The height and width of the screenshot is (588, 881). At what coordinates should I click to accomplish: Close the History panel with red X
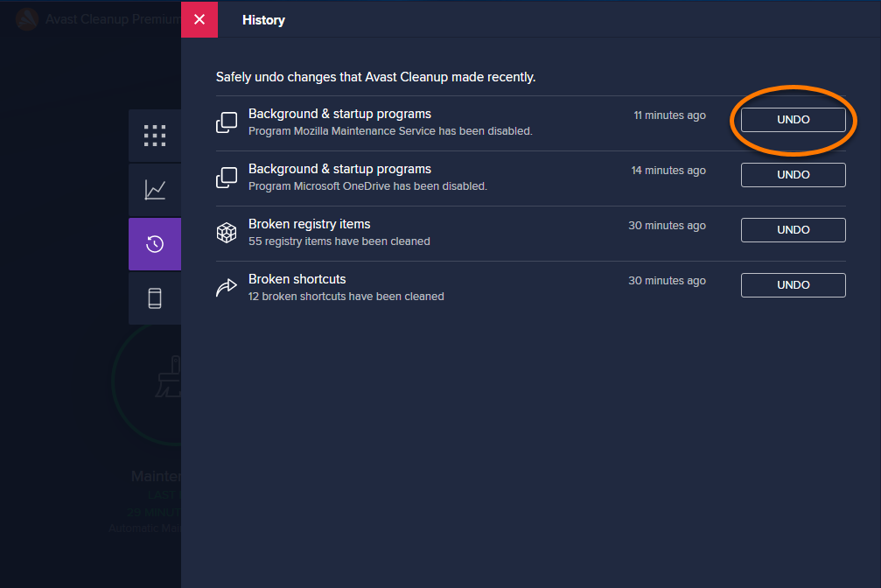[199, 19]
